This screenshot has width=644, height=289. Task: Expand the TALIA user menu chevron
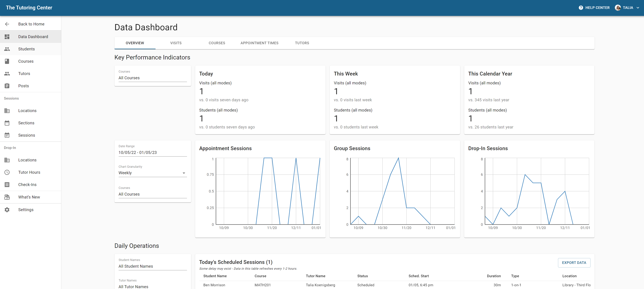(638, 8)
